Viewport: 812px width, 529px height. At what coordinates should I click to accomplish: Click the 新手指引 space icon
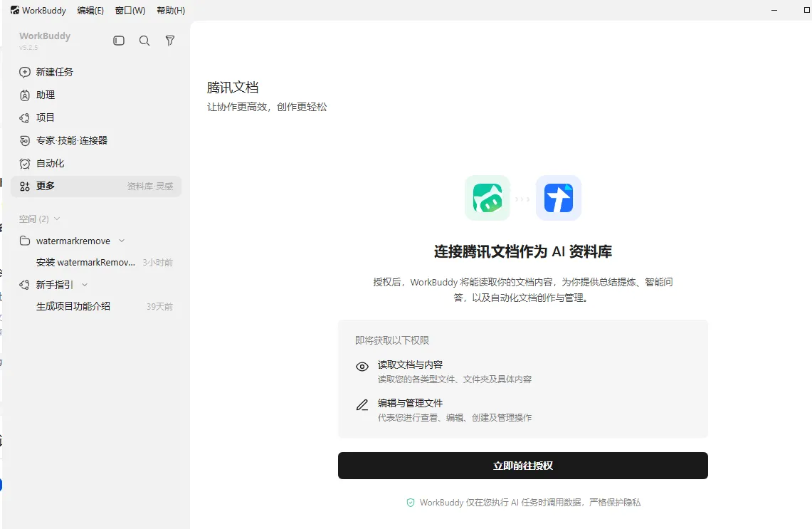(x=25, y=285)
